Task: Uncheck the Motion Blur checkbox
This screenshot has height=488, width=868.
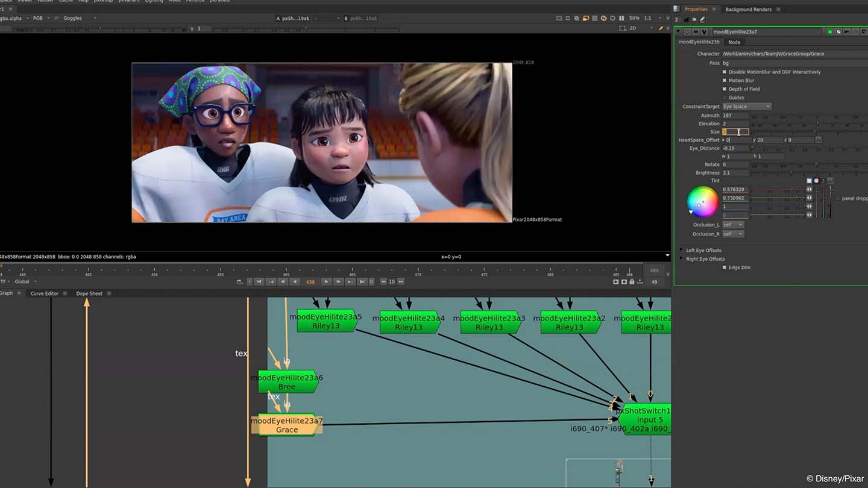Action: click(725, 80)
